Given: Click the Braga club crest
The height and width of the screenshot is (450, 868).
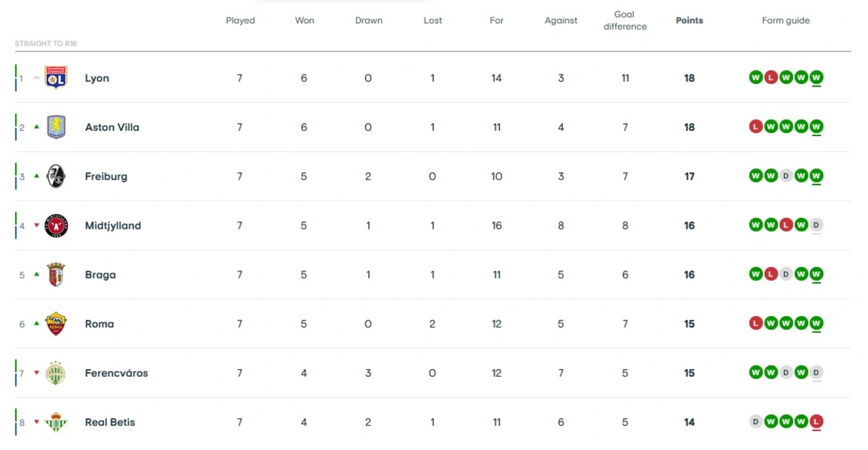Looking at the screenshot, I should tap(56, 275).
